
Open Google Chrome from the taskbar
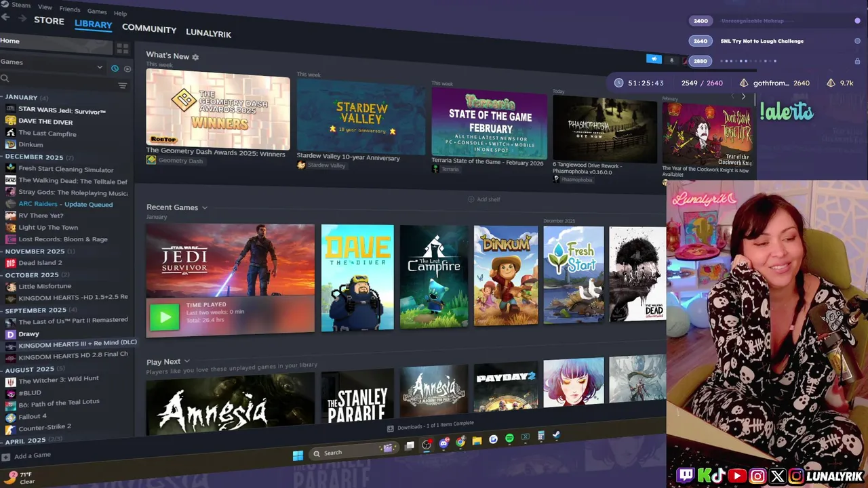[x=460, y=442]
